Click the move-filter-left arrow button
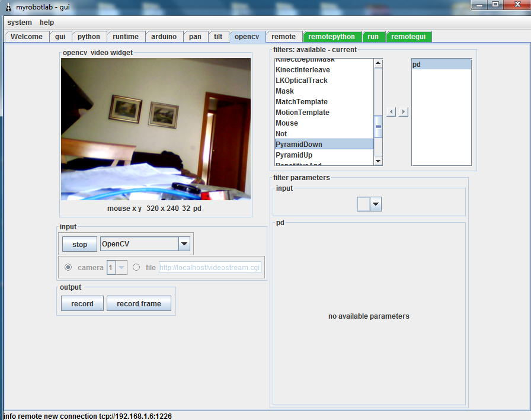 [x=391, y=112]
